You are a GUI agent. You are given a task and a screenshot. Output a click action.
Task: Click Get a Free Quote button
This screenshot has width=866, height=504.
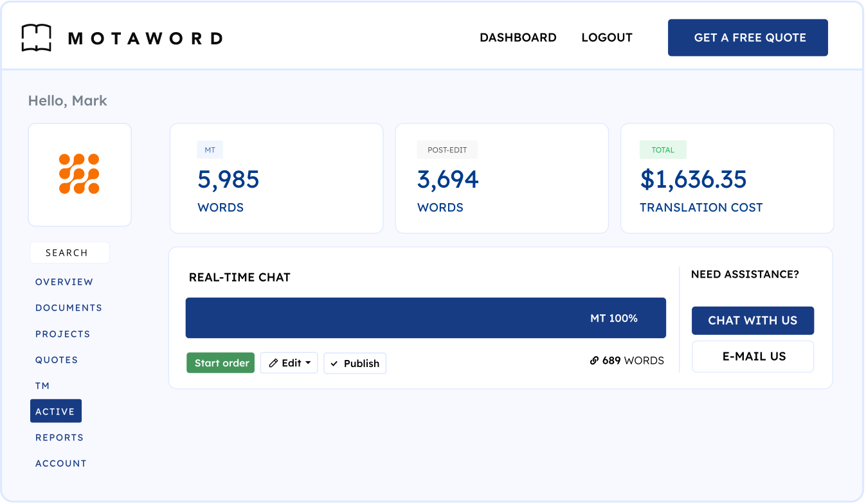[748, 37]
